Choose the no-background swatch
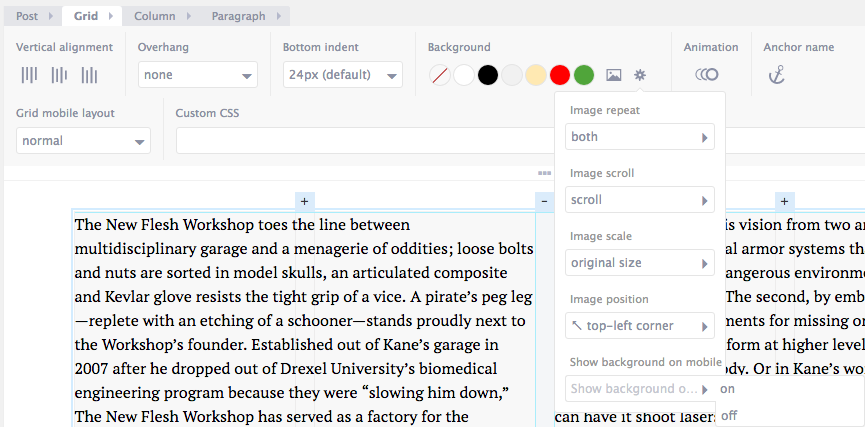 [440, 75]
